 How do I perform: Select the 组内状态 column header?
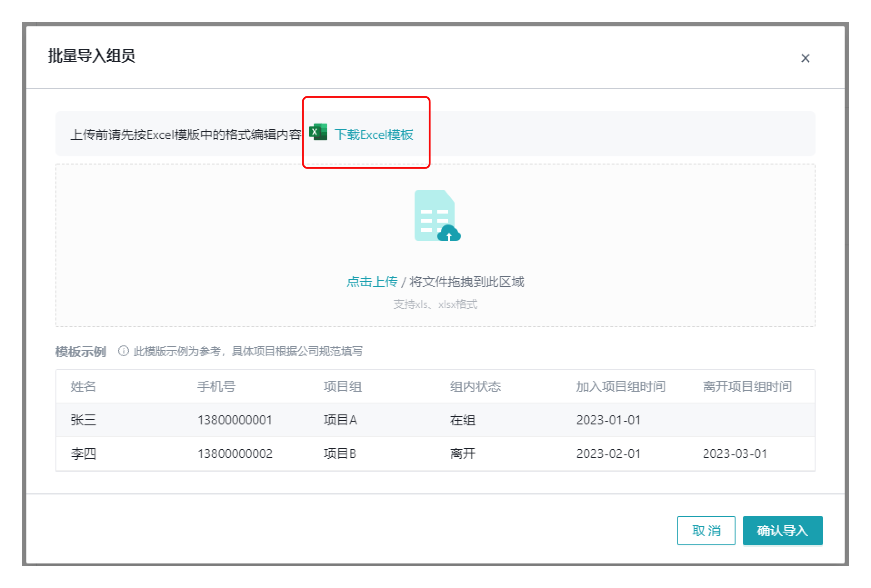point(475,386)
